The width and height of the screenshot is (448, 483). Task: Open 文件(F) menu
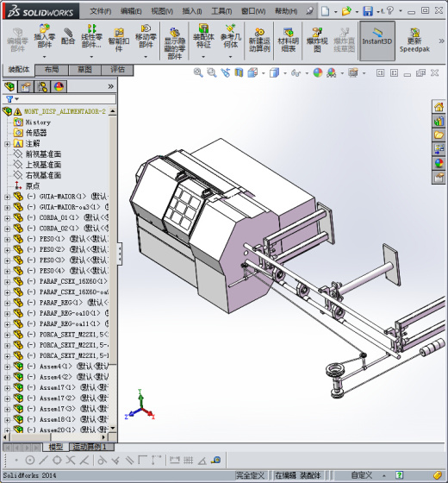pos(100,11)
